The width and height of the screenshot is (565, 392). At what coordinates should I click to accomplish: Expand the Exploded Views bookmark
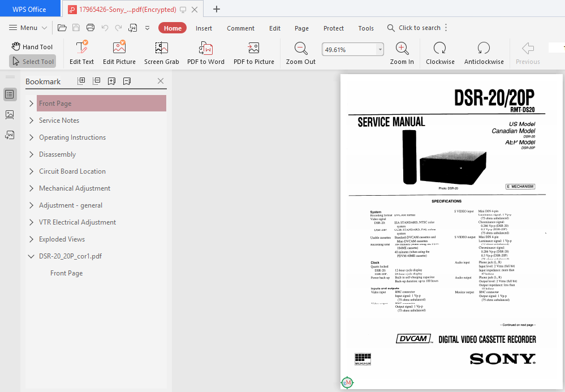[31, 239]
